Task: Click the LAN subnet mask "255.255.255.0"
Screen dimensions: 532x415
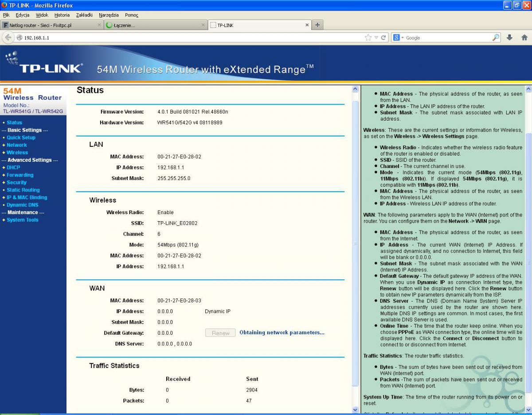Action: (174, 178)
